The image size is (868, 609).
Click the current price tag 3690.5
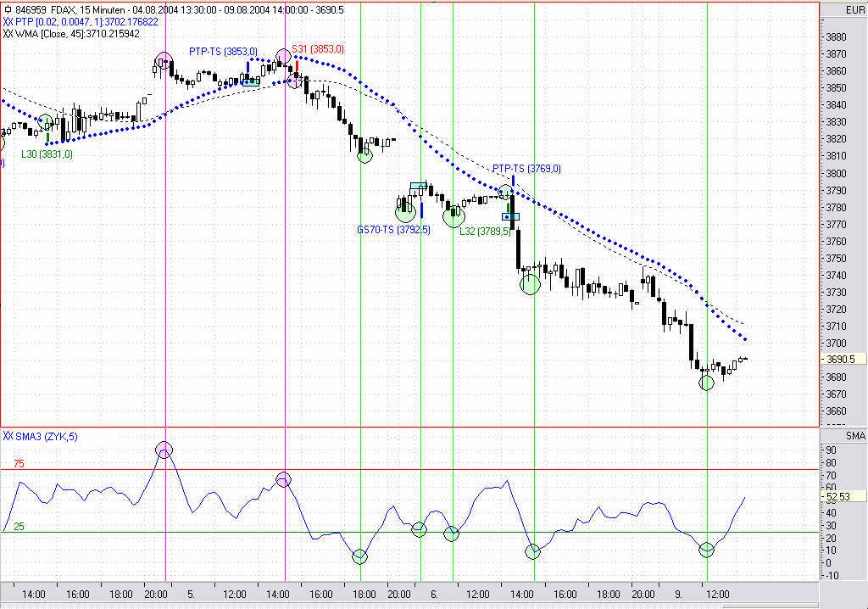842,359
